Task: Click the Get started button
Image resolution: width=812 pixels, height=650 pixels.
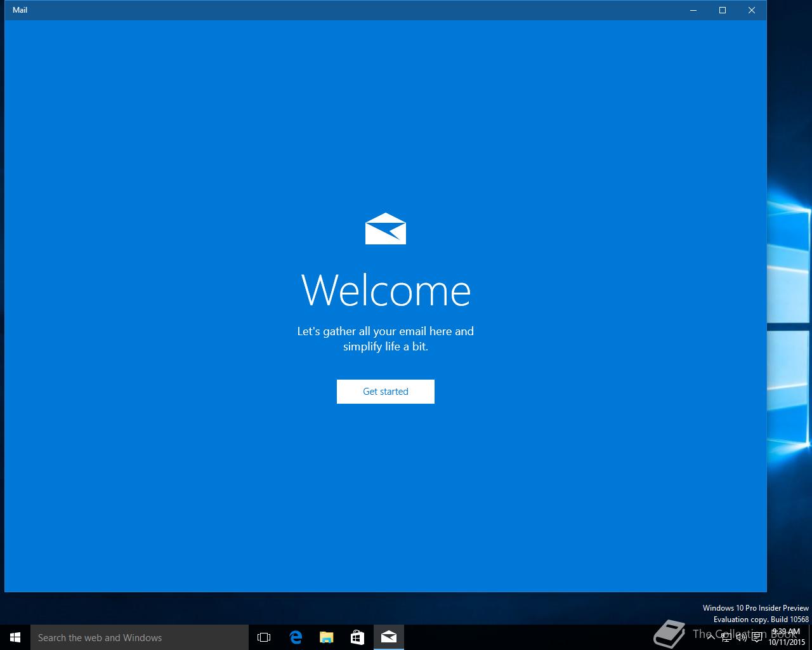Action: coord(386,392)
